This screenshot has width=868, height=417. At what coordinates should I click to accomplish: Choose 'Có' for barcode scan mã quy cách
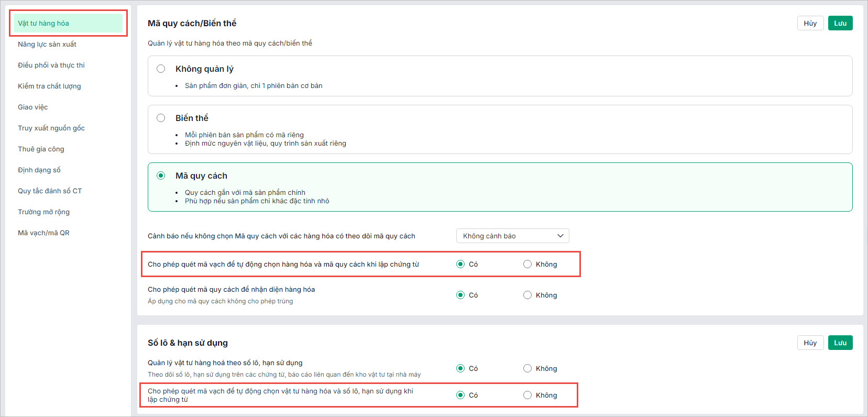click(x=460, y=264)
